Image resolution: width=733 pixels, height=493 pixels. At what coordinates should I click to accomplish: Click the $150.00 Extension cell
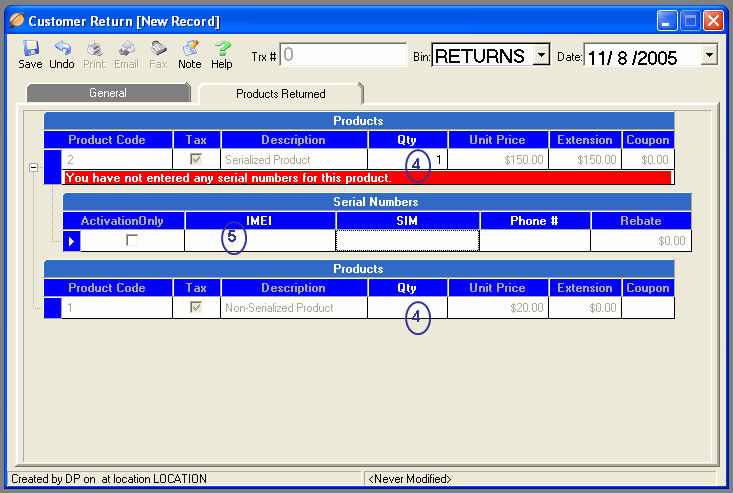pos(585,159)
